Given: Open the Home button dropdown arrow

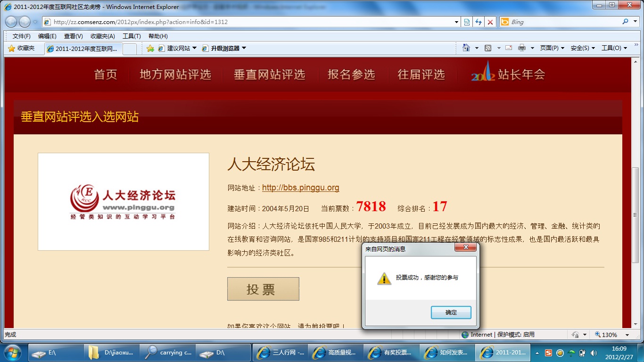Looking at the screenshot, I should coord(477,48).
